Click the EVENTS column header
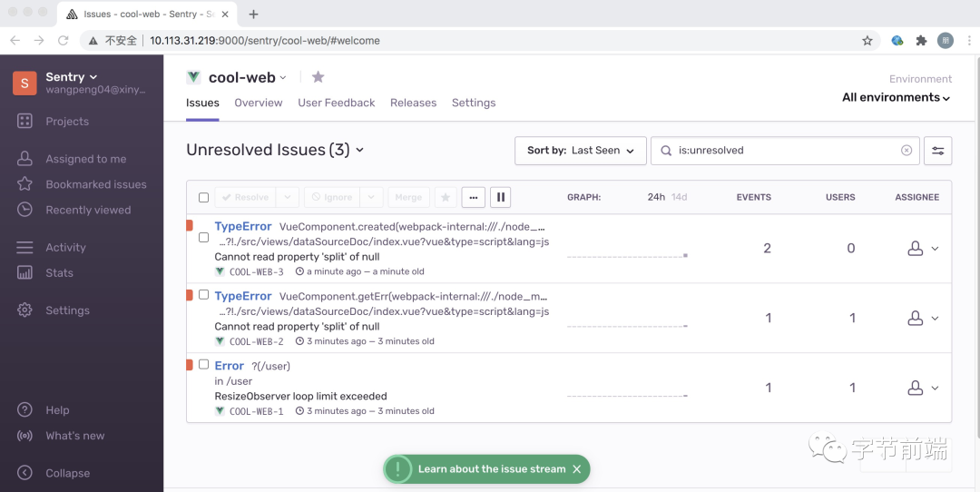 (753, 197)
